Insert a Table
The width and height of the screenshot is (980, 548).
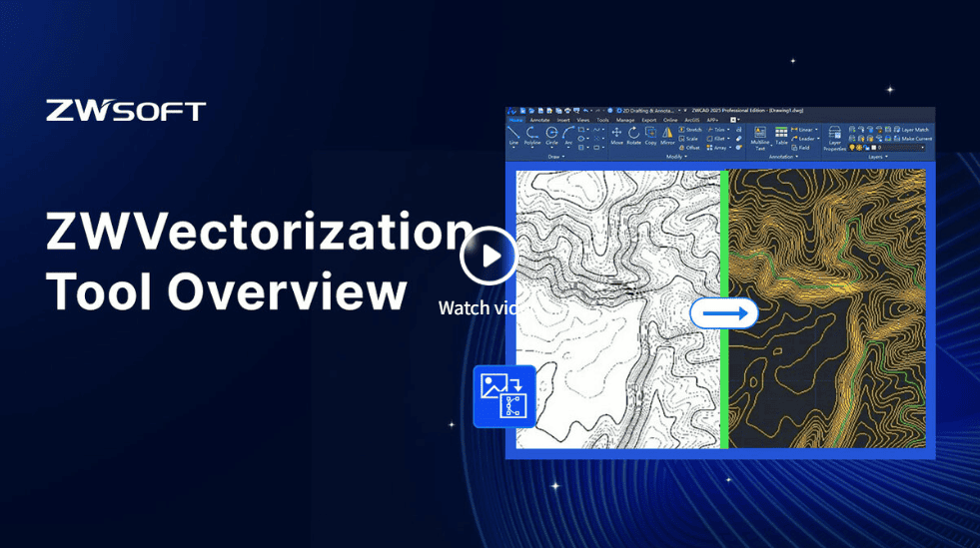click(781, 135)
